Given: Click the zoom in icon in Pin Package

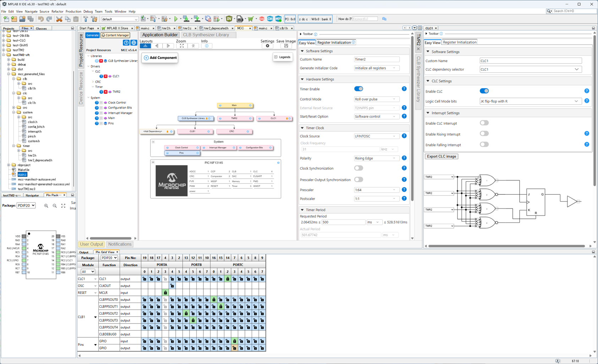Looking at the screenshot, I should pos(46,206).
